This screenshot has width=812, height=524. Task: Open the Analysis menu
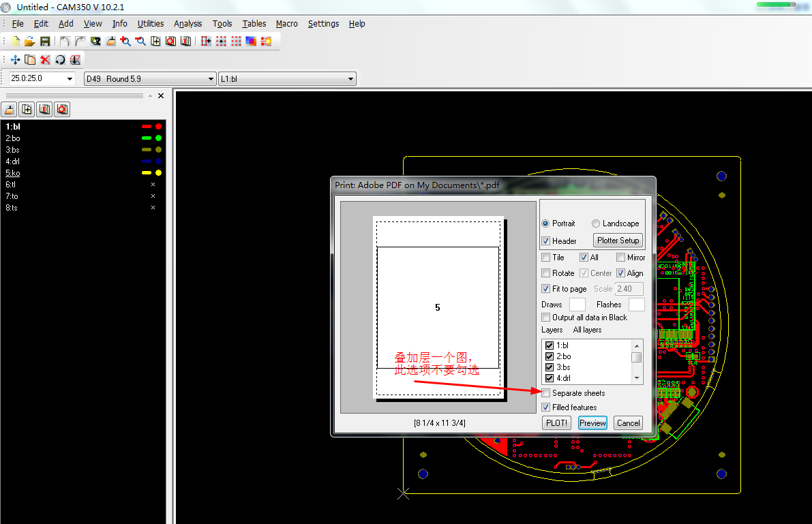pyautogui.click(x=188, y=24)
